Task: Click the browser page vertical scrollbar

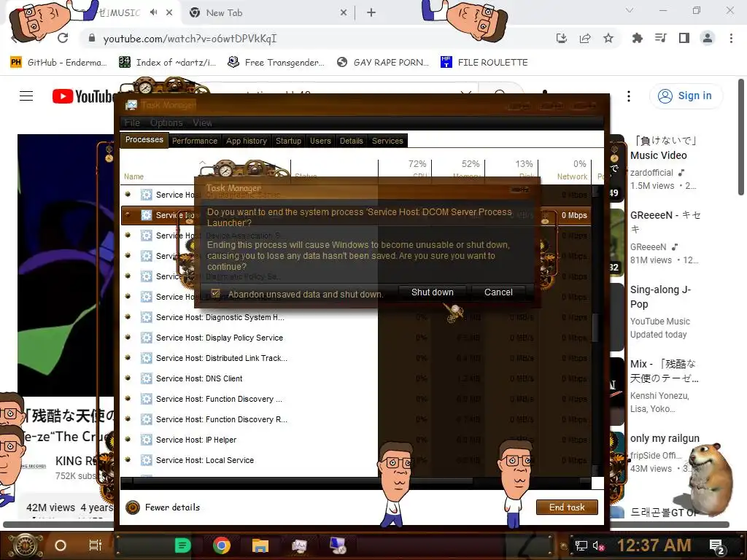Action: (741, 137)
